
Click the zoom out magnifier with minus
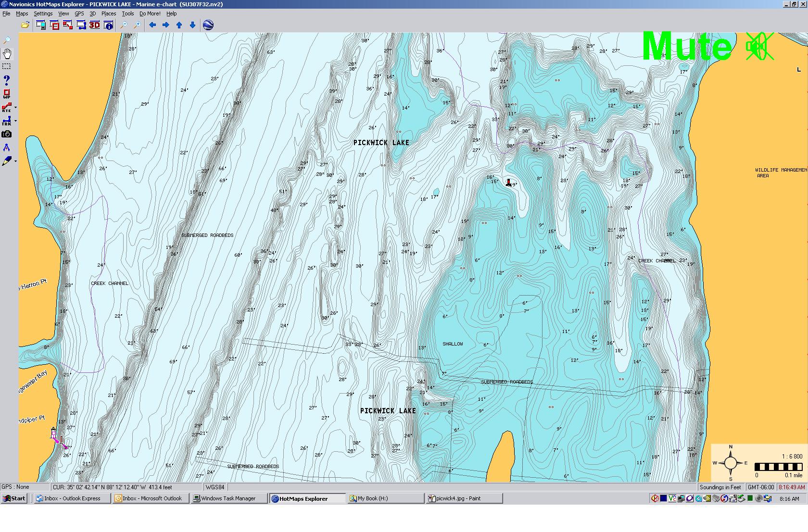point(124,25)
